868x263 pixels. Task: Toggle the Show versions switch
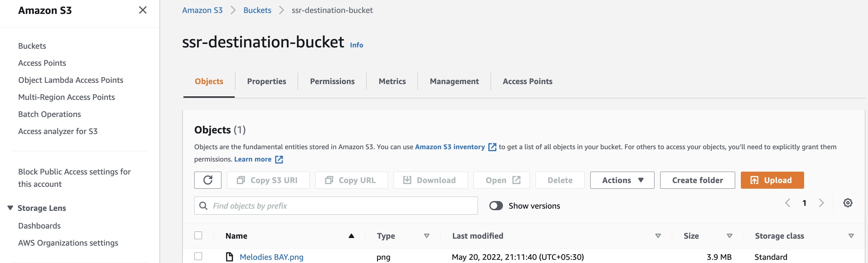[x=496, y=206]
